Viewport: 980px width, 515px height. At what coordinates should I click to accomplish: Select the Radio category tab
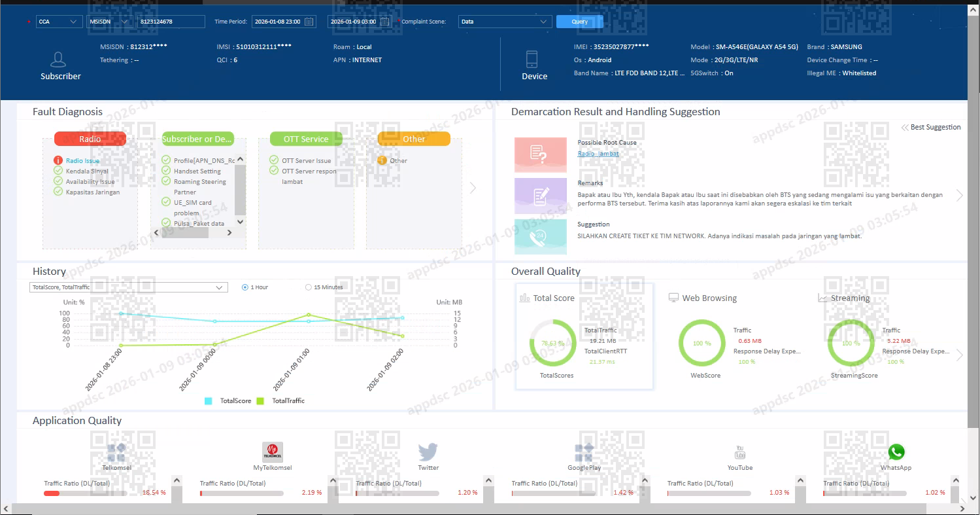pos(90,139)
